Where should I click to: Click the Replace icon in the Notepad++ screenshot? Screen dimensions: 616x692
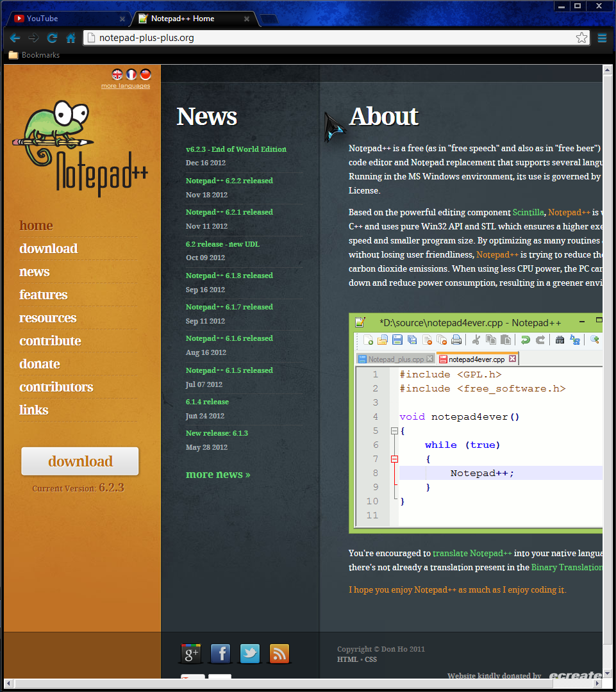574,340
